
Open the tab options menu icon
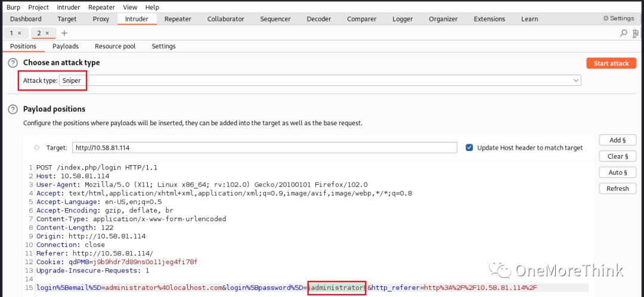(636, 33)
